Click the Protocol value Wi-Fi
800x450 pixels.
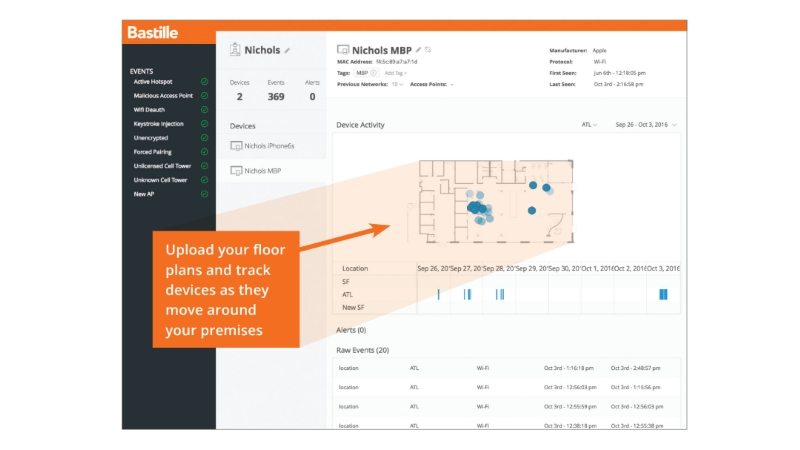click(599, 62)
